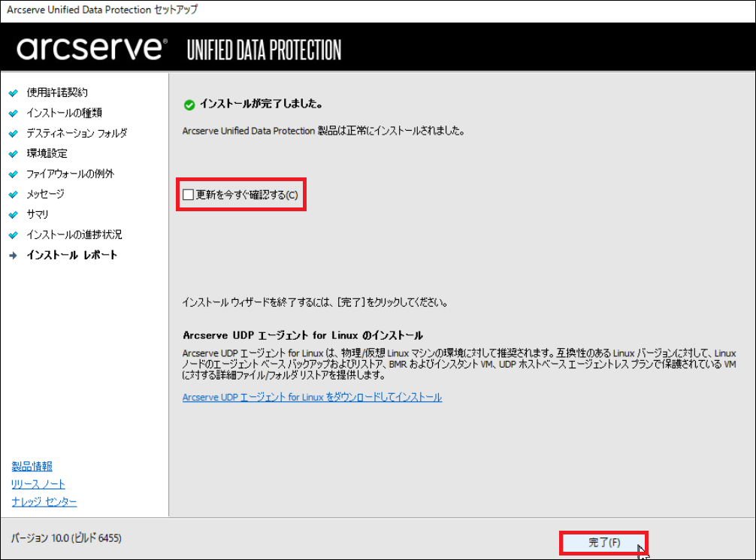Click the インストールが完了しました heading
Viewport: 756px width, 560px height.
261,104
